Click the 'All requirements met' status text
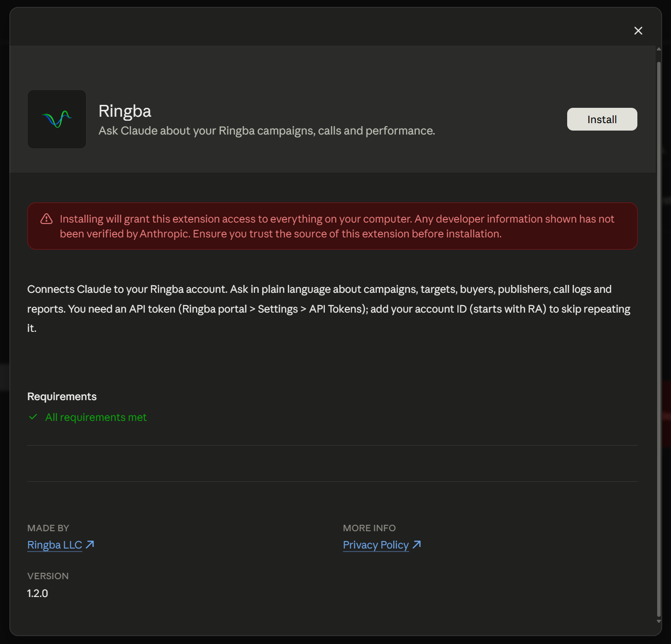671x644 pixels. coord(96,417)
